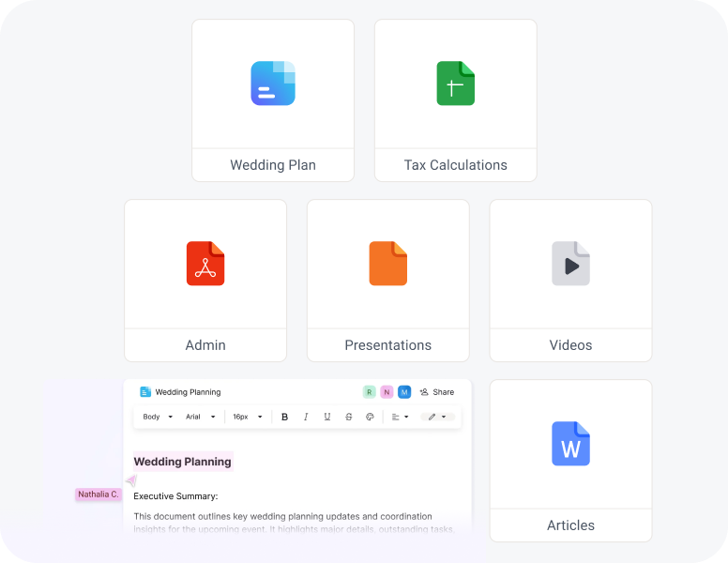Viewport: 728px width, 563px height.
Task: Apply strikethrough formatting
Action: click(348, 417)
